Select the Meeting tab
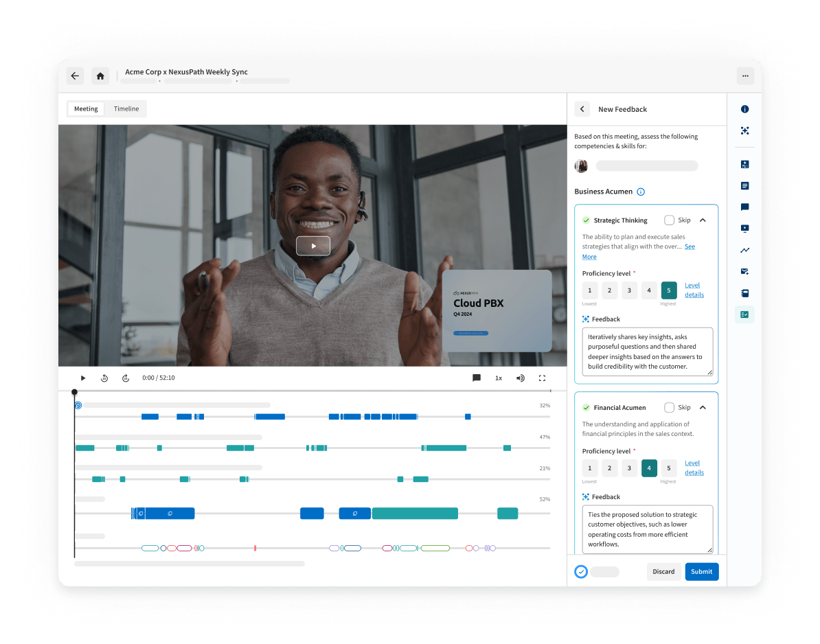Viewport: 820px width, 644px height. tap(86, 108)
